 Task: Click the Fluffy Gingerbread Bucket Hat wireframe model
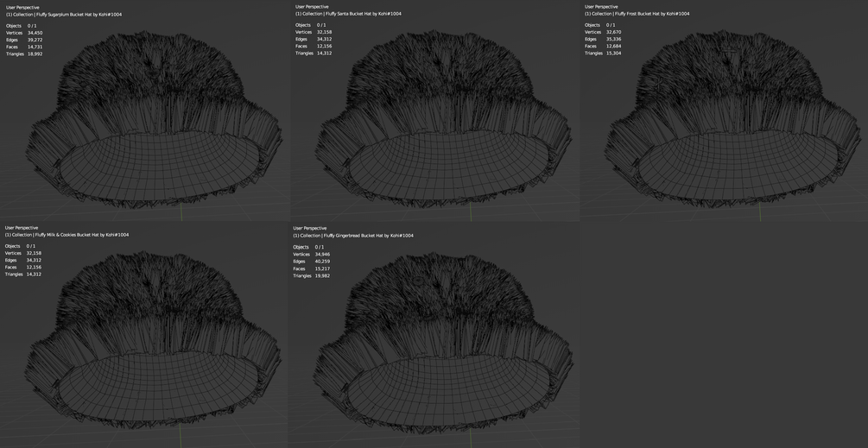point(443,343)
